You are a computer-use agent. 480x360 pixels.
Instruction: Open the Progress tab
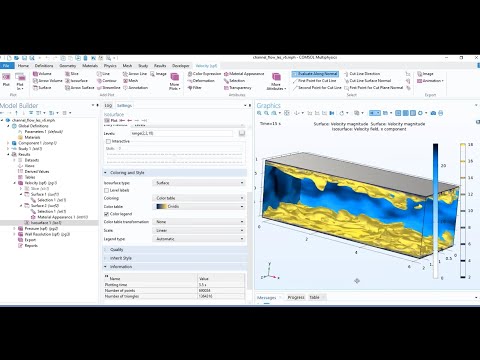[296, 297]
